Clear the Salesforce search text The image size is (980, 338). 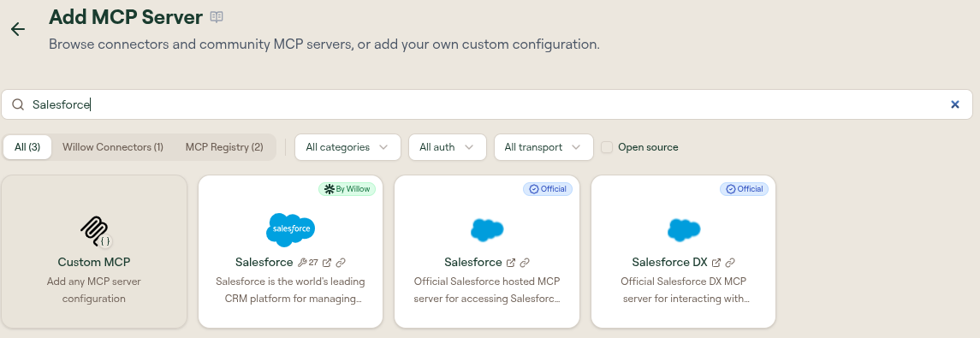(x=955, y=104)
